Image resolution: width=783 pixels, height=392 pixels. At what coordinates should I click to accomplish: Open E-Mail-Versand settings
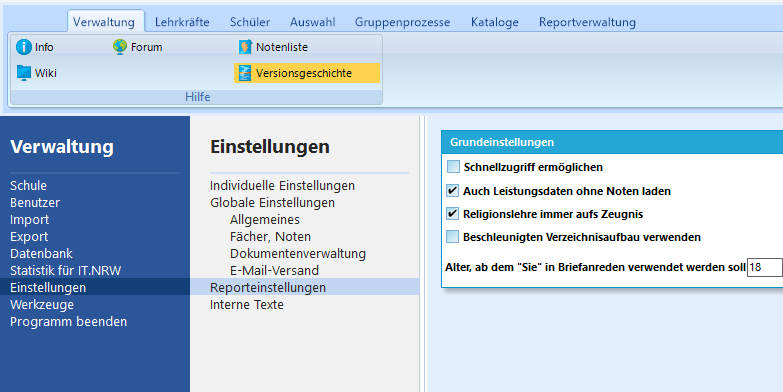(x=274, y=270)
